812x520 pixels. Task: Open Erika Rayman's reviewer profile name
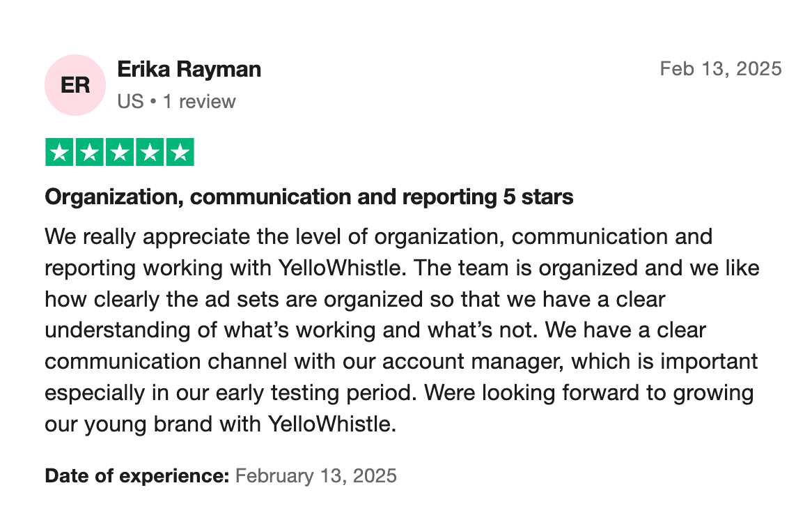coord(189,70)
